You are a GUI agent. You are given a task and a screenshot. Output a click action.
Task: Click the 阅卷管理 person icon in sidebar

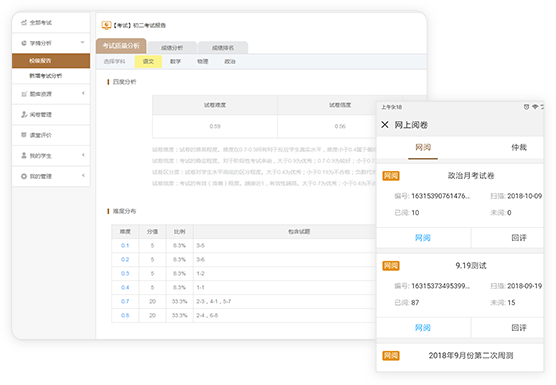pos(24,115)
